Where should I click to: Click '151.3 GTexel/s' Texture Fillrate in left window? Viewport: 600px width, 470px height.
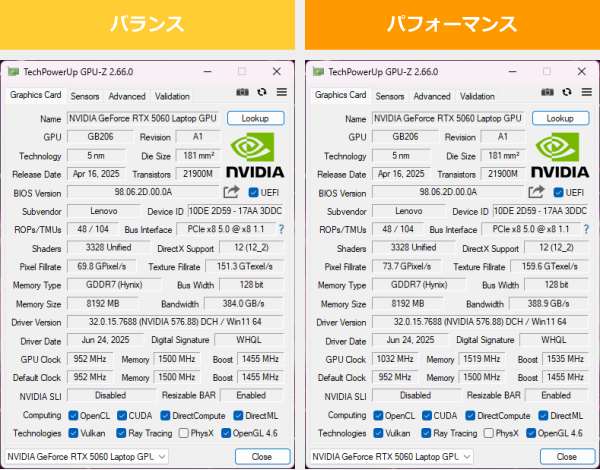245,266
